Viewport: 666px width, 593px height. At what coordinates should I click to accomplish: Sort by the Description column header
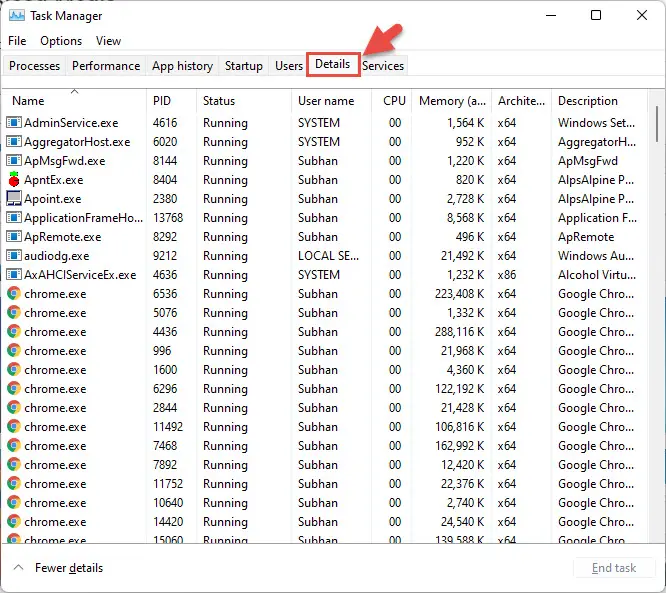(600, 101)
